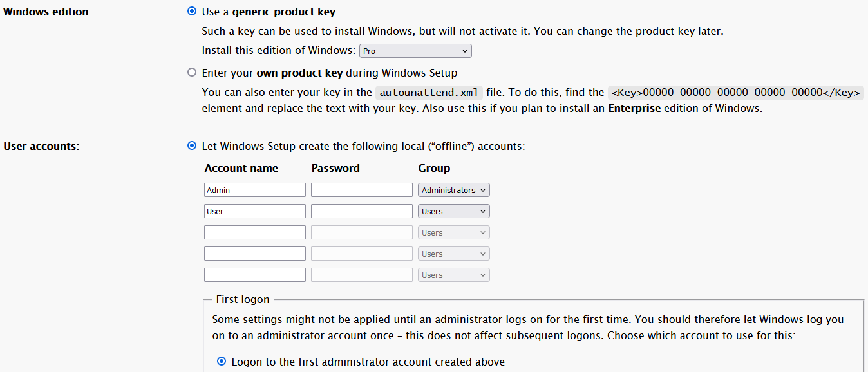The height and width of the screenshot is (372, 868).
Task: Open the fourth row's Users group dropdown
Action: [454, 254]
